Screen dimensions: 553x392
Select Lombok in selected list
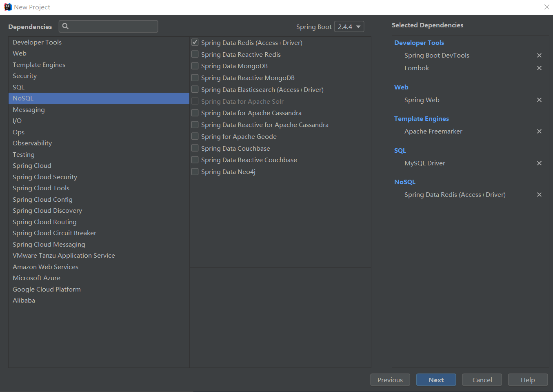coord(417,68)
